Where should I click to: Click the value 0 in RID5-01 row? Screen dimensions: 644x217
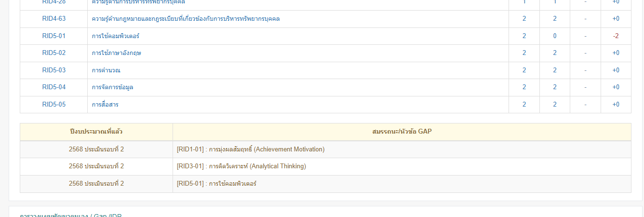(554, 36)
